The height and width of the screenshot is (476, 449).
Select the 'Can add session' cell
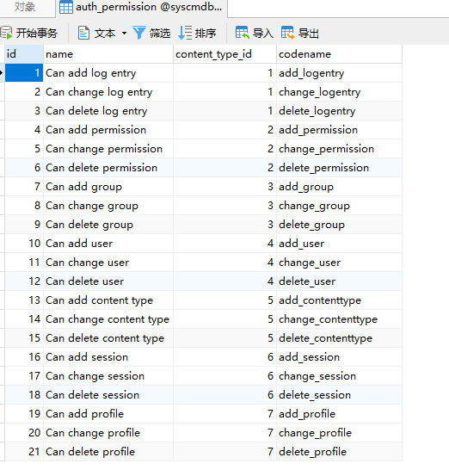point(108,356)
